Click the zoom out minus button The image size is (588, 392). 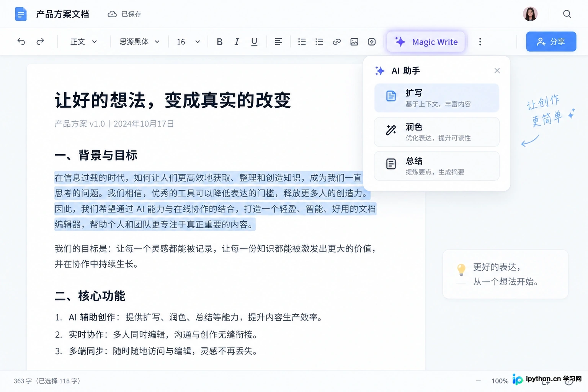[478, 381]
